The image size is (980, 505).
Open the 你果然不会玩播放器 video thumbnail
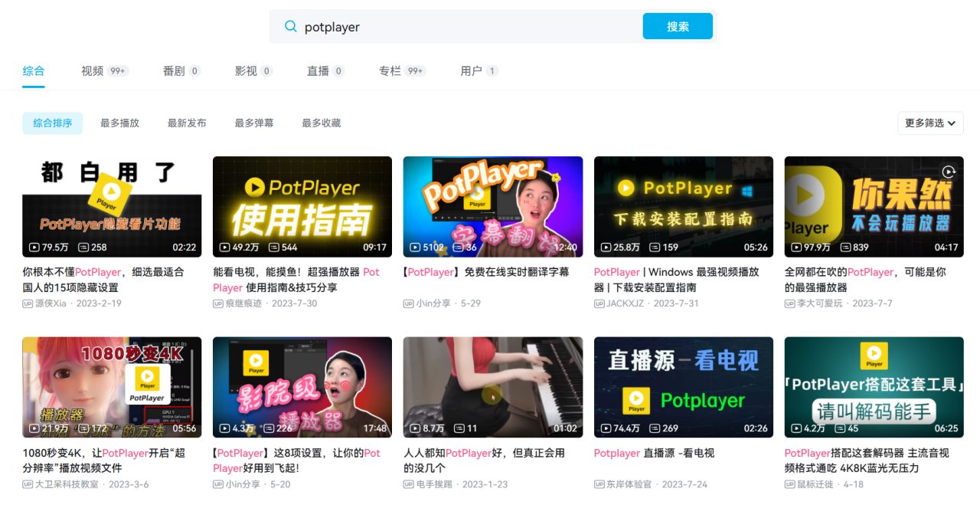click(x=874, y=207)
